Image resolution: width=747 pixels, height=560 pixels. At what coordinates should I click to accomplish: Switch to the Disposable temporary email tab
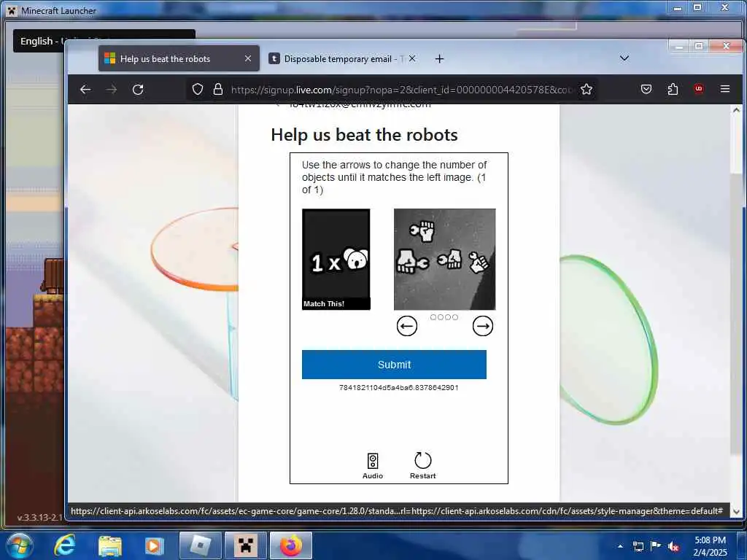pos(337,58)
